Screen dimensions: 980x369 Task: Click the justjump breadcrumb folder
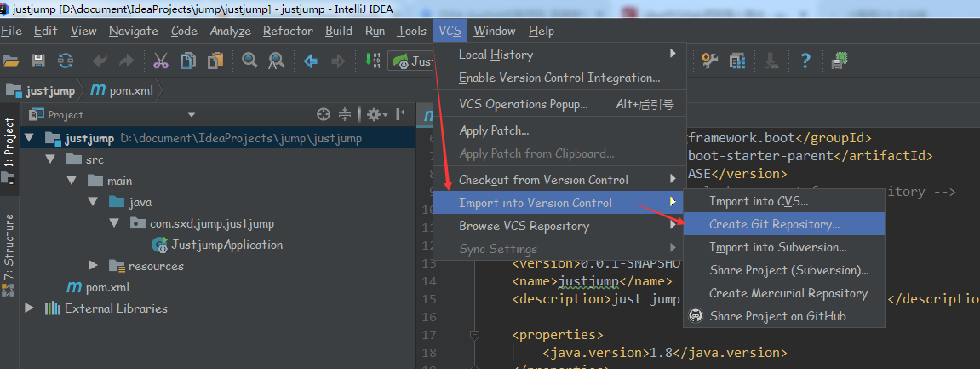[x=41, y=90]
